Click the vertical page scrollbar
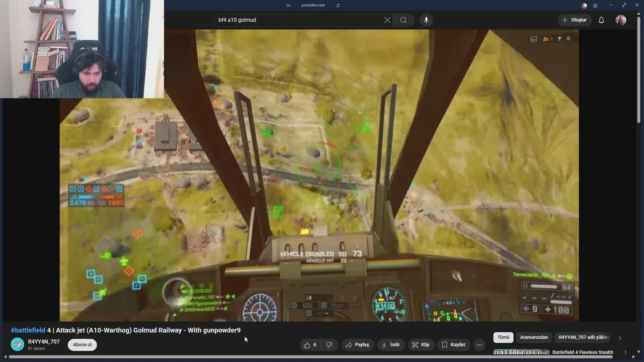The image size is (644, 362). [639, 69]
